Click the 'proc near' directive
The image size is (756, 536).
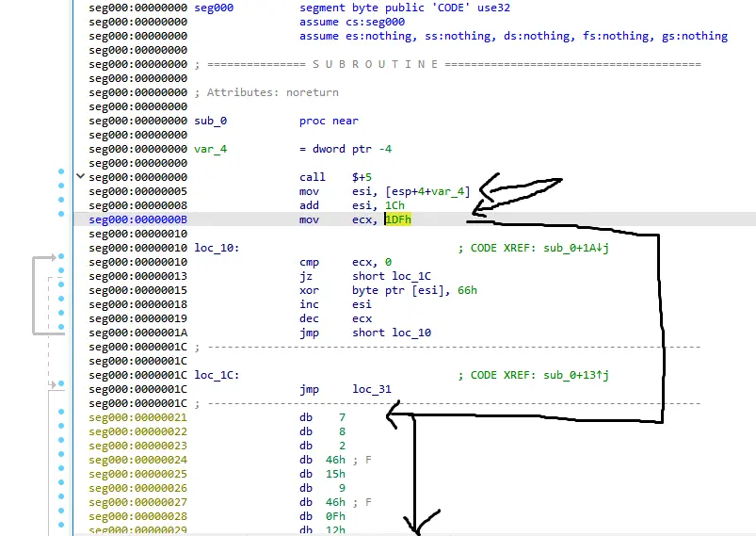pos(329,121)
